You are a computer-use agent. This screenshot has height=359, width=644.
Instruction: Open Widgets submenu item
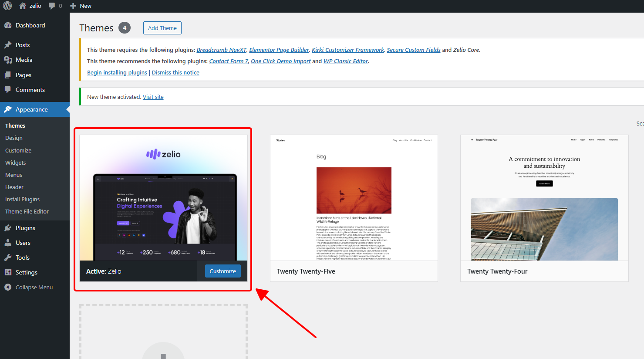[16, 163]
